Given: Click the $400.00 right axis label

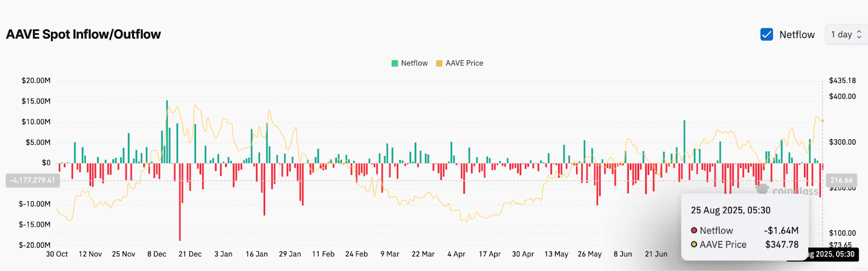Looking at the screenshot, I should point(843,96).
